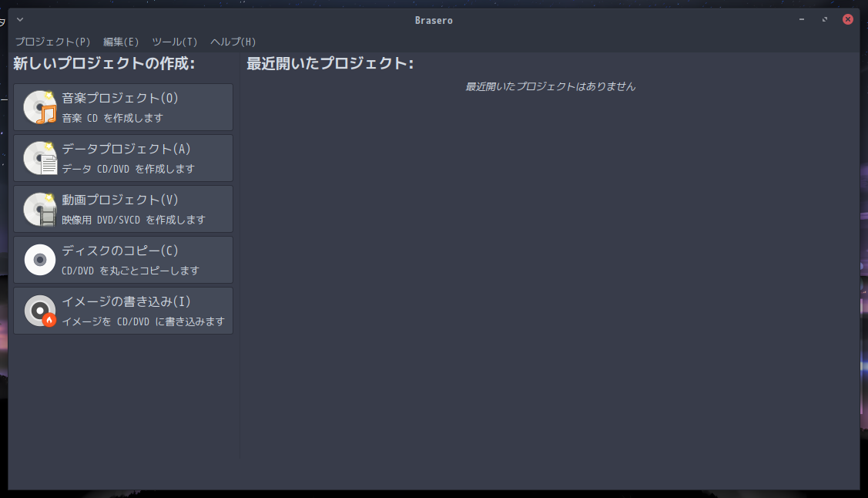The width and height of the screenshot is (868, 498).
Task: Click the video disc icon with film strip
Action: pyautogui.click(x=40, y=210)
